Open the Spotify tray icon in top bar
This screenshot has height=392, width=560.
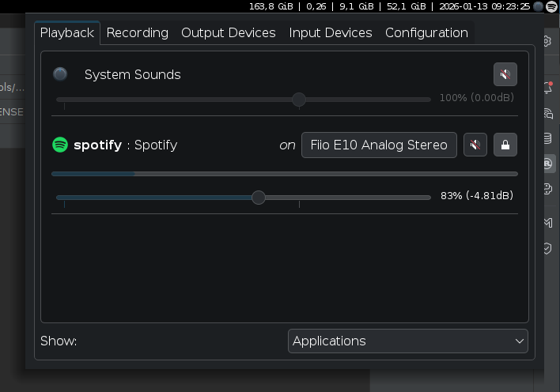(551, 6)
